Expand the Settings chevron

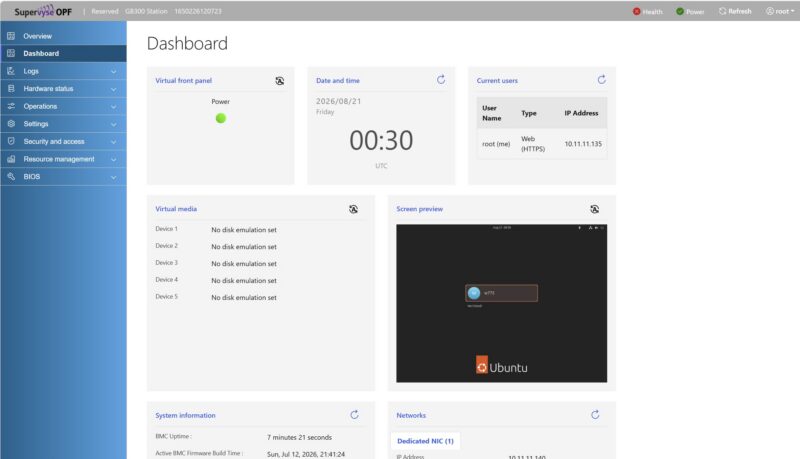113,124
